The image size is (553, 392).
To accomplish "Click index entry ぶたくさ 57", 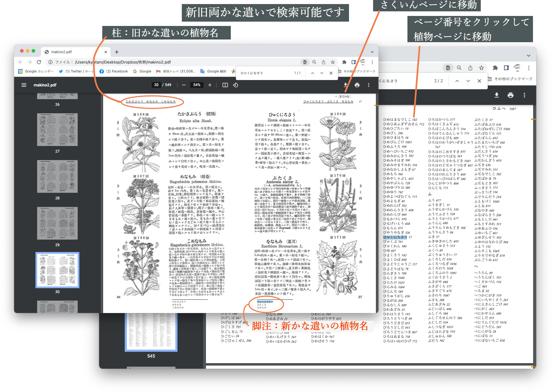I will click(483, 119).
